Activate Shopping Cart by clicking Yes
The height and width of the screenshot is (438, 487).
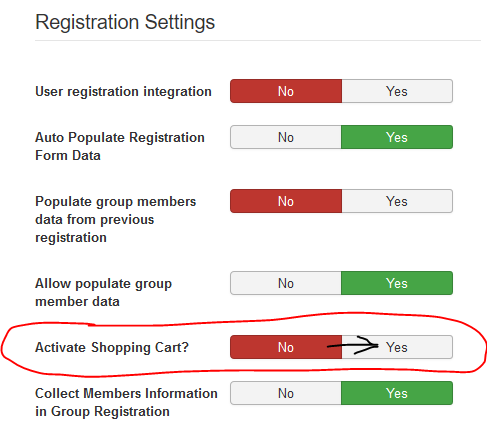pyautogui.click(x=397, y=347)
